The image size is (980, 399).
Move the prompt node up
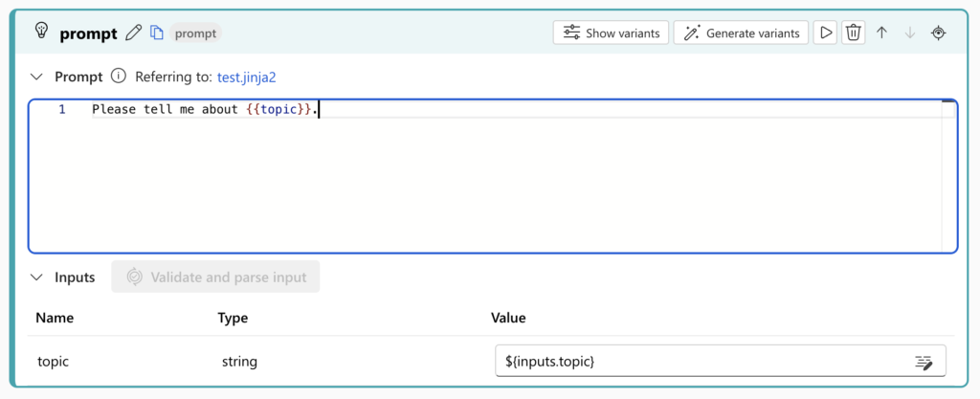point(882,33)
